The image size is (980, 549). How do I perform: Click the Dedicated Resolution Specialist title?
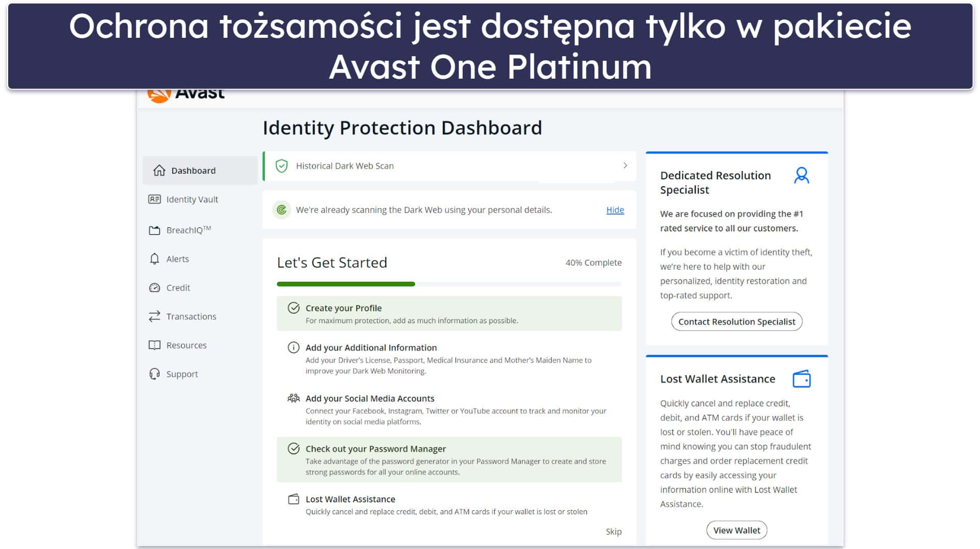click(x=715, y=182)
